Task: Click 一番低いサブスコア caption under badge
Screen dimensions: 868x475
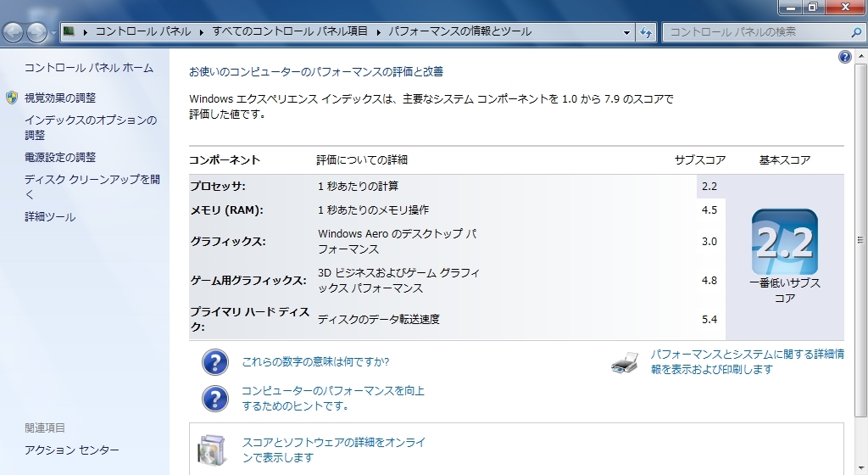Action: click(784, 291)
